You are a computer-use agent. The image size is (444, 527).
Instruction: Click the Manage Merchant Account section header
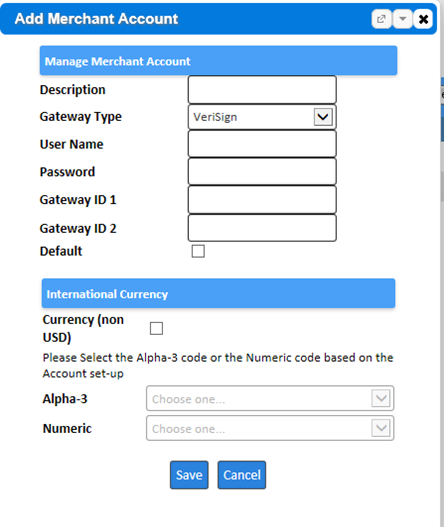click(x=218, y=61)
